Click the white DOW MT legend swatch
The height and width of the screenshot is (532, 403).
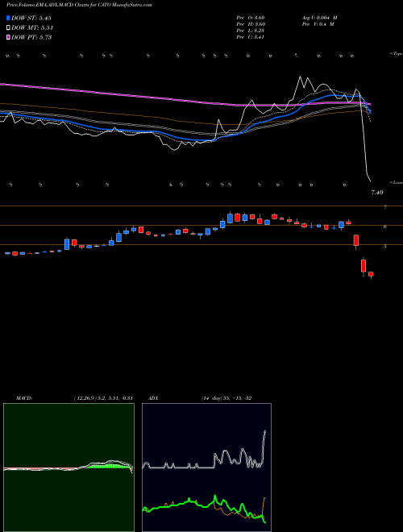pyautogui.click(x=9, y=27)
